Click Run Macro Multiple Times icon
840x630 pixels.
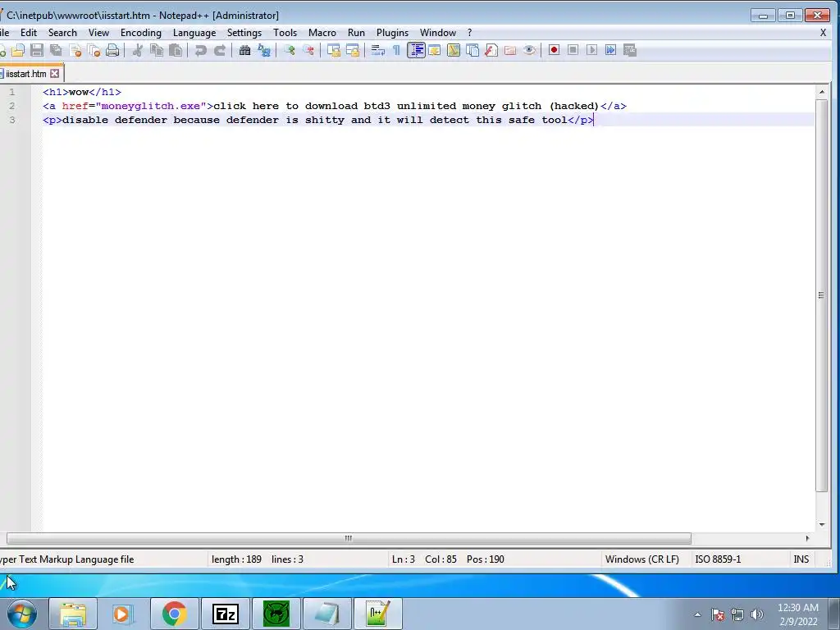[610, 50]
